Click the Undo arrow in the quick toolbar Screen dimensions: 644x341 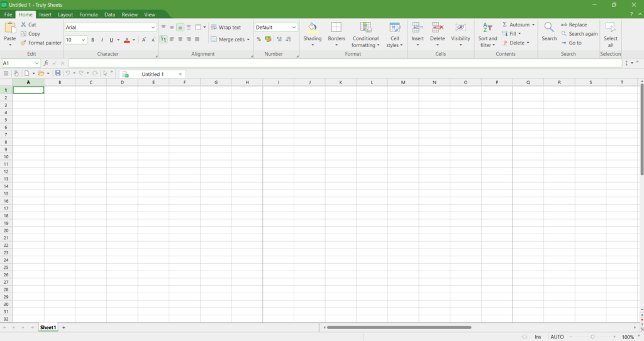[x=68, y=73]
